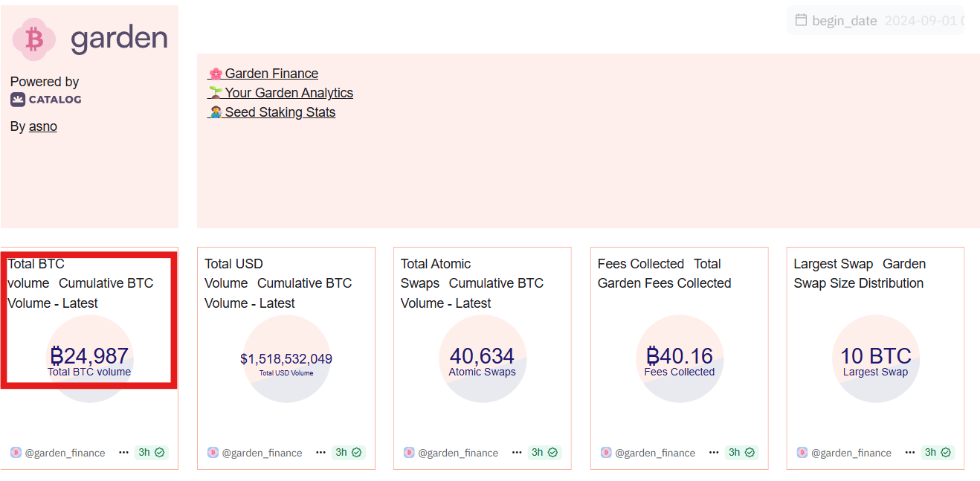The height and width of the screenshot is (481, 980).
Task: Click garden avatar icon on Atomic Swaps card
Action: tap(409, 452)
